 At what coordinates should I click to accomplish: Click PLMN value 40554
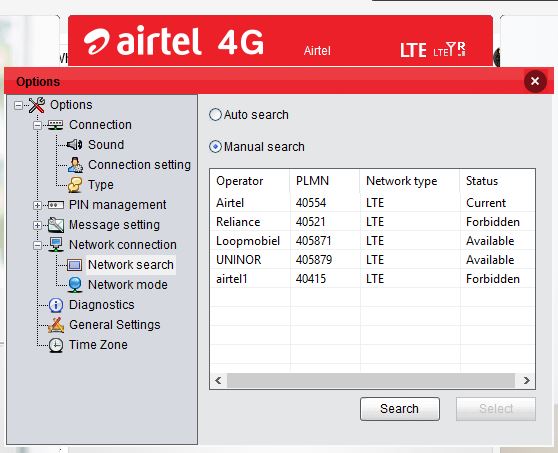click(x=311, y=202)
